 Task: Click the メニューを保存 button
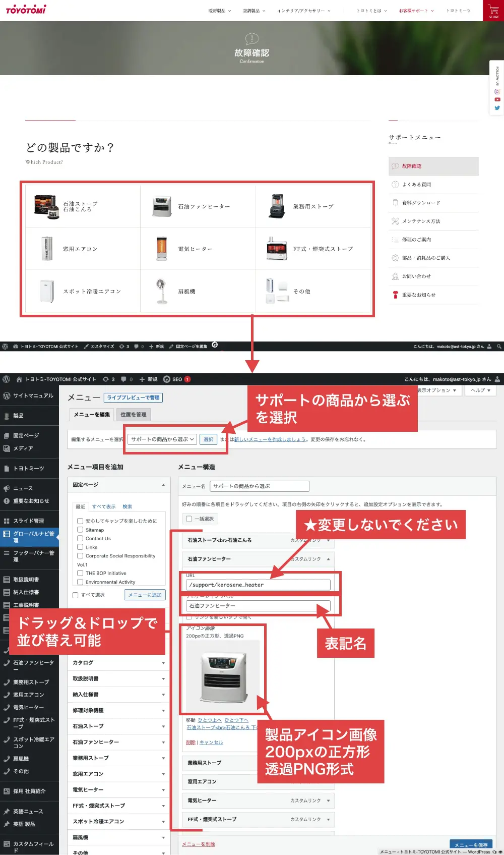(x=471, y=845)
